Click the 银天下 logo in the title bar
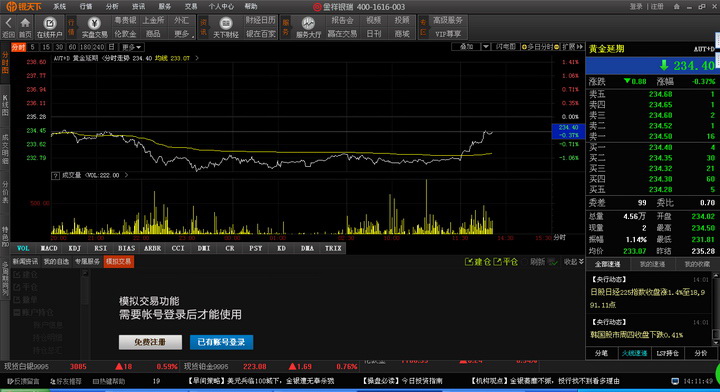 tap(23, 6)
